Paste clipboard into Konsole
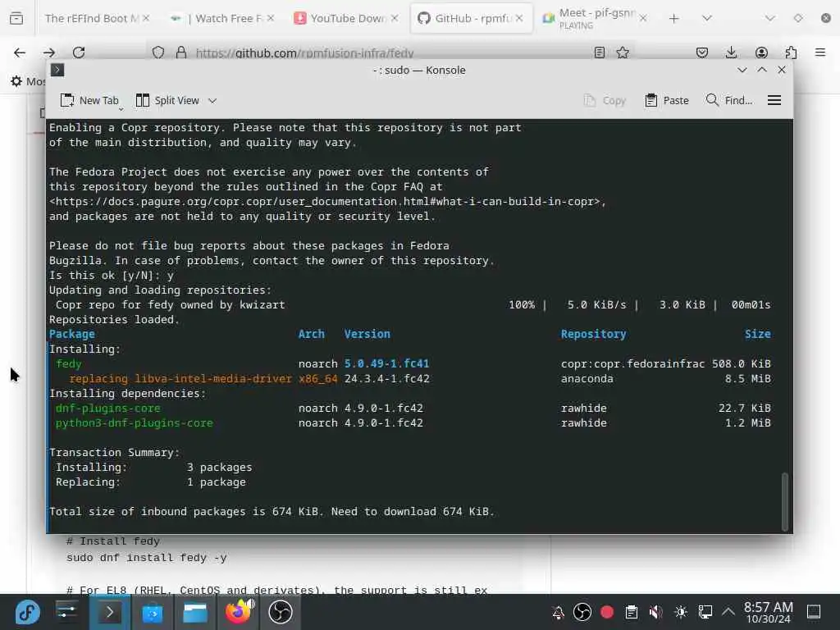840x630 pixels. coord(667,101)
